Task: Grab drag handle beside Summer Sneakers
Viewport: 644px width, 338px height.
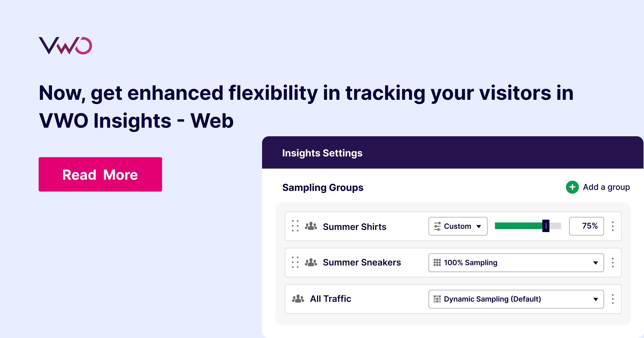Action: 295,262
